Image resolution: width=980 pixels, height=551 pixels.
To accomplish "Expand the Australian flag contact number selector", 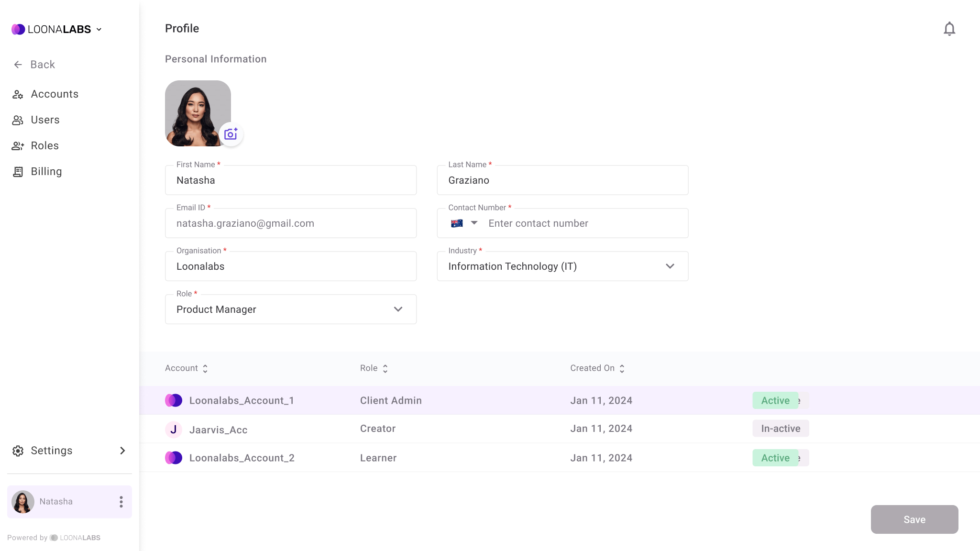I will click(x=464, y=223).
